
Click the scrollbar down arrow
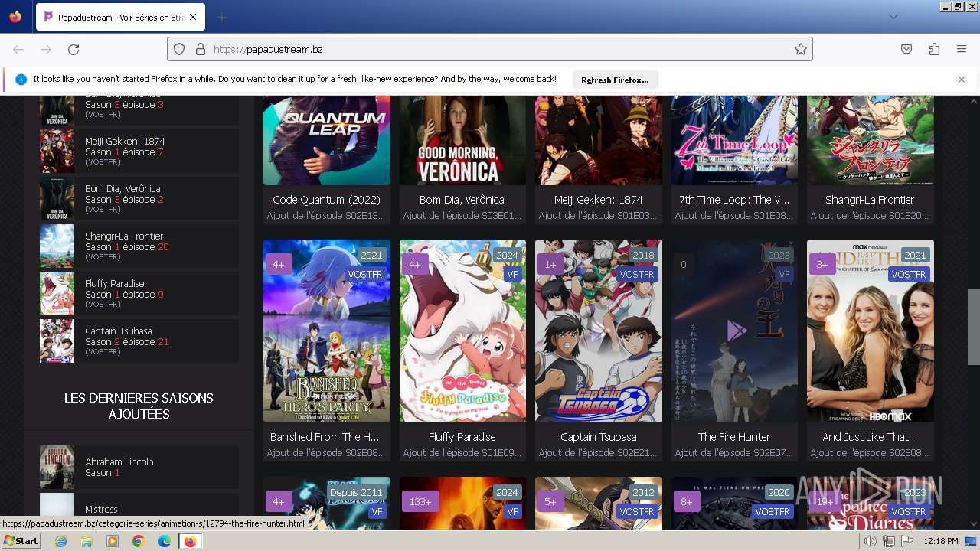(972, 523)
